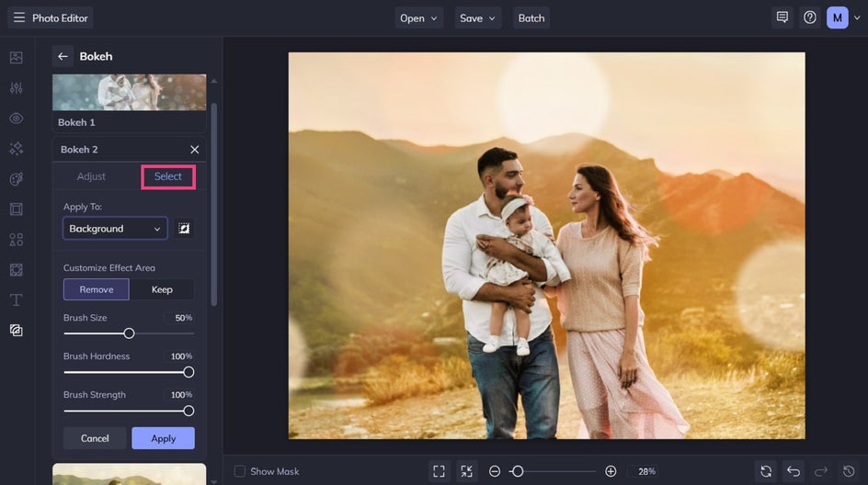868x485 pixels.
Task: Select the Keep brush mode
Action: pyautogui.click(x=162, y=289)
